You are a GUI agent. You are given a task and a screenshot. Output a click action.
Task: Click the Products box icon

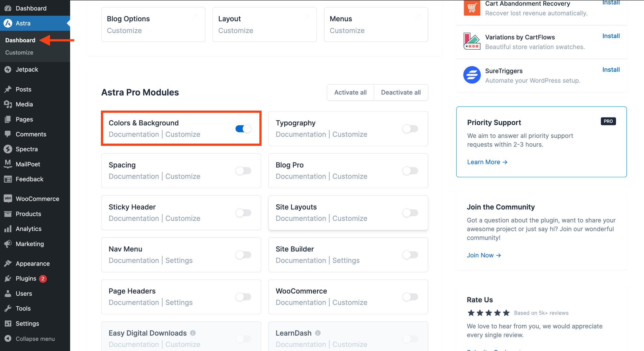[8, 214]
